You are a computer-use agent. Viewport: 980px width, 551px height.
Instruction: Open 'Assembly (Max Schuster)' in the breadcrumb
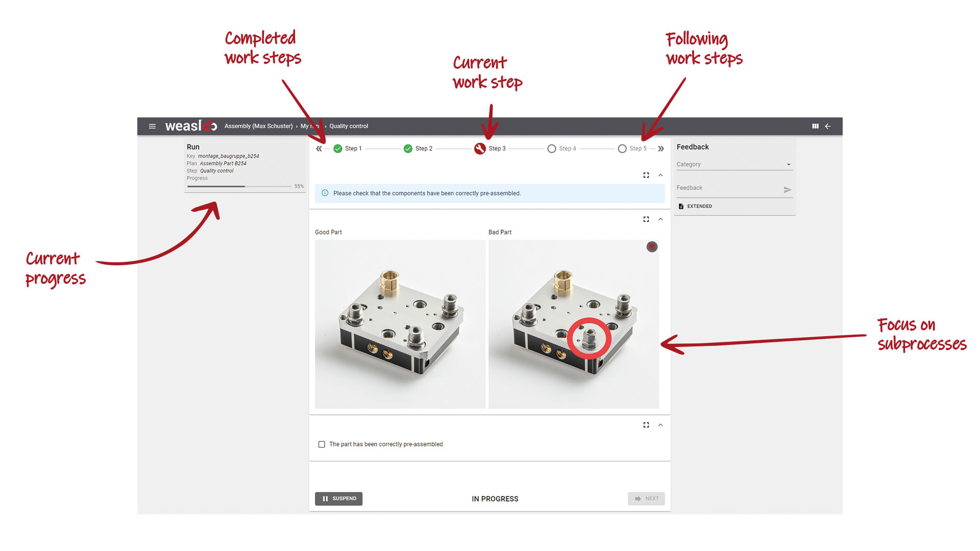point(258,126)
